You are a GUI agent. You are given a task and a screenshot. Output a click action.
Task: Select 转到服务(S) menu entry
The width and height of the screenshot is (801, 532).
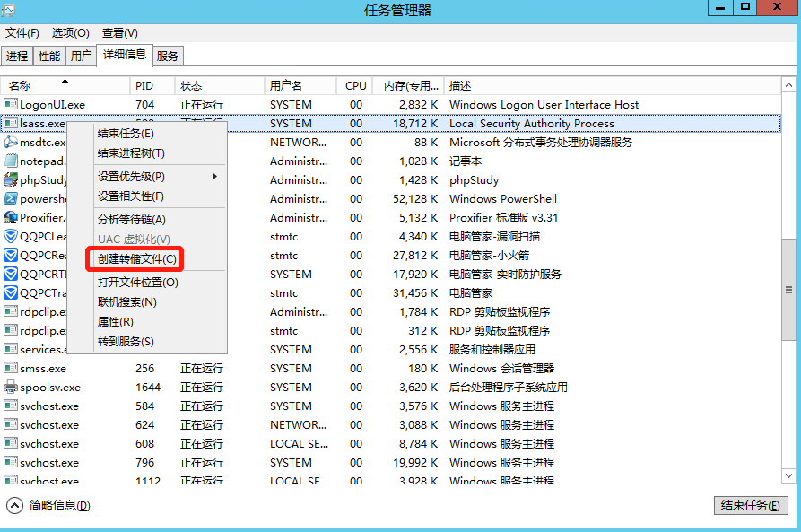pyautogui.click(x=126, y=342)
